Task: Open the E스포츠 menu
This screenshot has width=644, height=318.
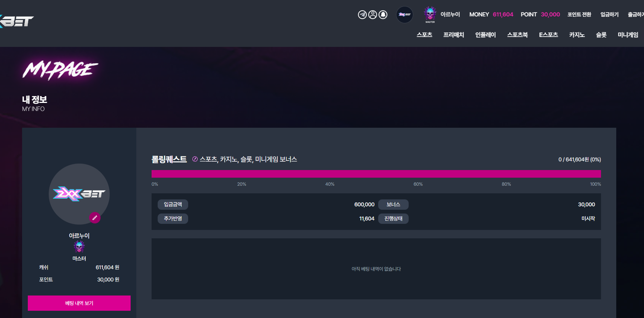Action: pos(548,35)
